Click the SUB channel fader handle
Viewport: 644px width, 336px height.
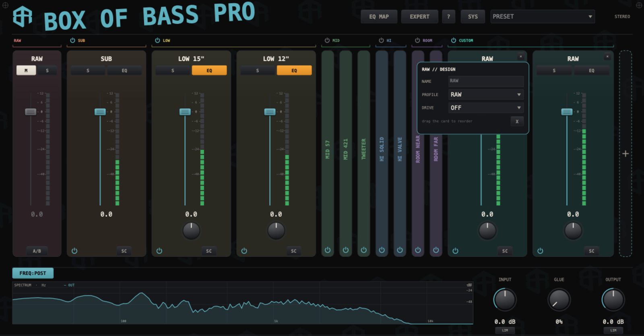(100, 112)
